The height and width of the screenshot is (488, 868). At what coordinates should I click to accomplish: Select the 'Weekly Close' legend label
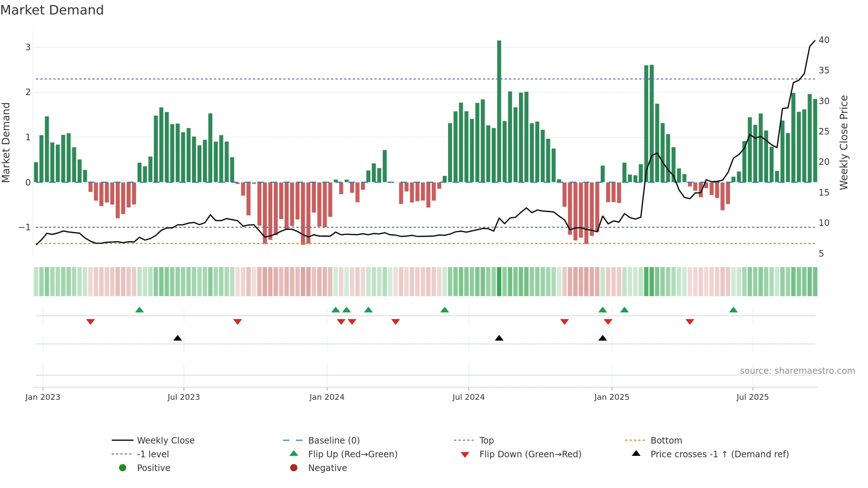pyautogui.click(x=166, y=440)
